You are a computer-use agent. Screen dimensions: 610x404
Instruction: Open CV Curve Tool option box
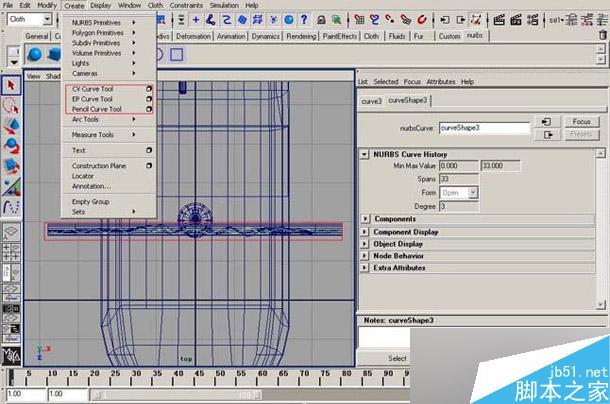click(x=149, y=89)
